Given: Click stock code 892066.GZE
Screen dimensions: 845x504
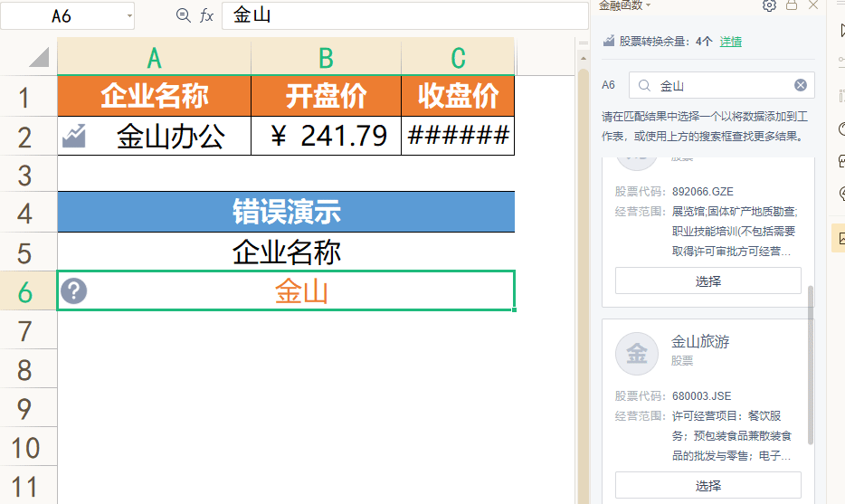Looking at the screenshot, I should [703, 192].
